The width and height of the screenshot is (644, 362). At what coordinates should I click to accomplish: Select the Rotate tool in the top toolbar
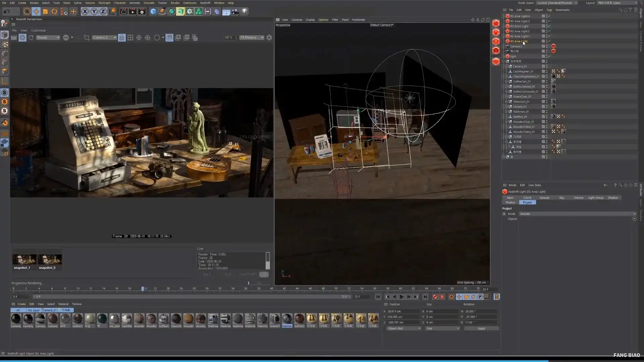click(54, 11)
